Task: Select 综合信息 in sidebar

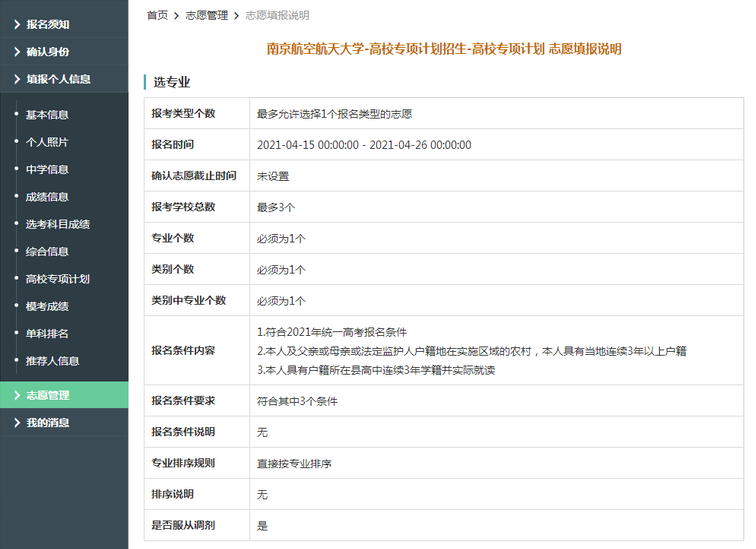Action: click(x=47, y=252)
